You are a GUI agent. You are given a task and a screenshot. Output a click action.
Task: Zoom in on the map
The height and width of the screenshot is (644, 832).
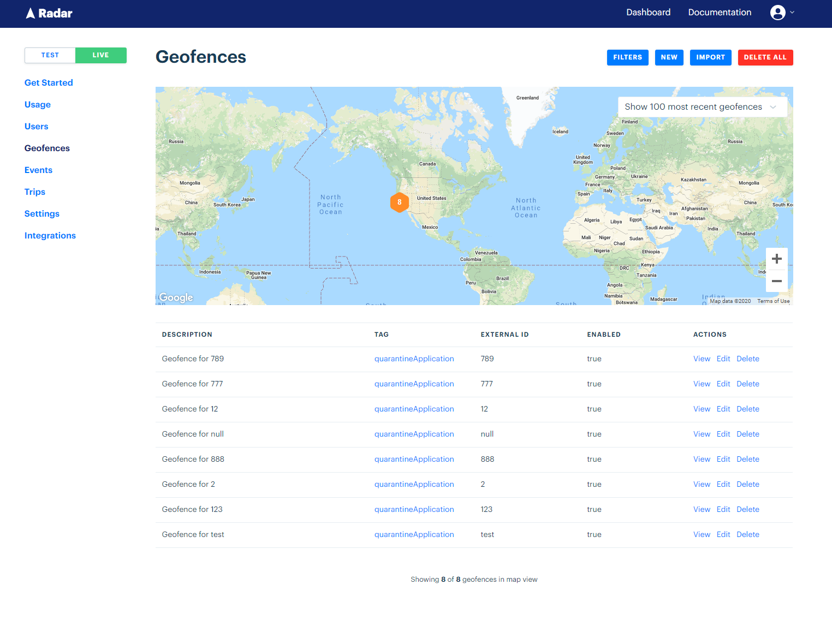point(777,259)
